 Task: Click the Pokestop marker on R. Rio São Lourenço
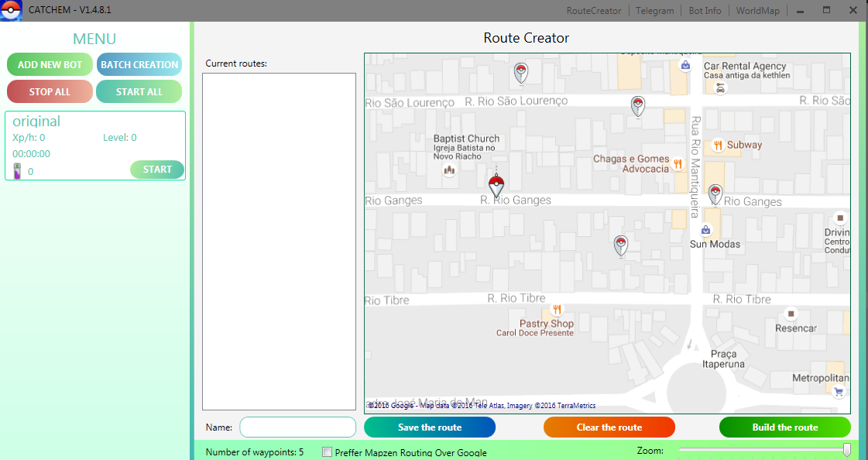(x=638, y=106)
